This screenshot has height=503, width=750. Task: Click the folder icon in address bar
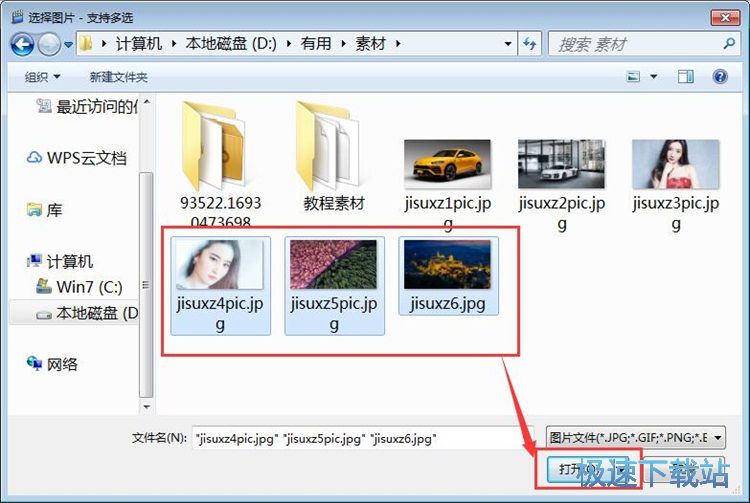click(86, 44)
